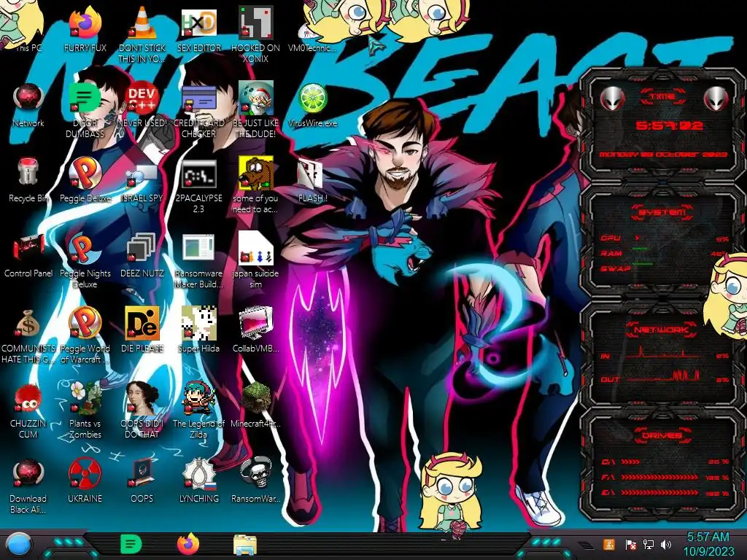Launch VirusWire.exe with the lime icon
The height and width of the screenshot is (560, 747).
point(312,99)
